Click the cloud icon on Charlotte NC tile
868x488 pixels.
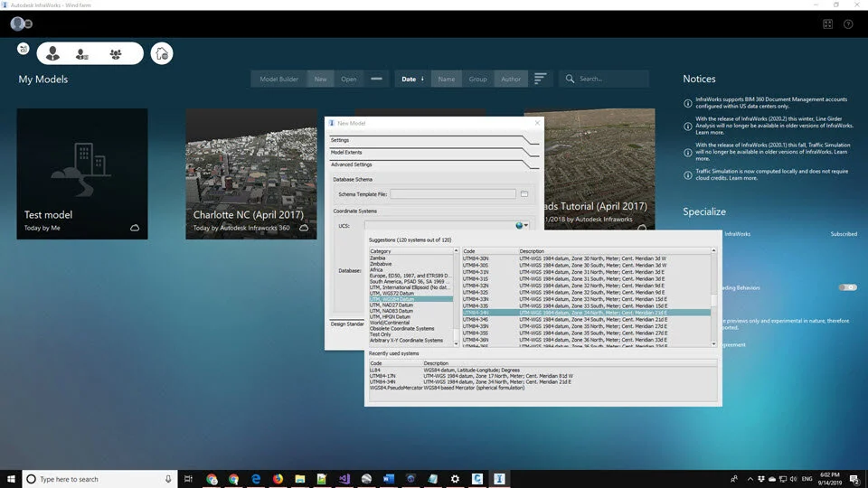[x=304, y=228]
